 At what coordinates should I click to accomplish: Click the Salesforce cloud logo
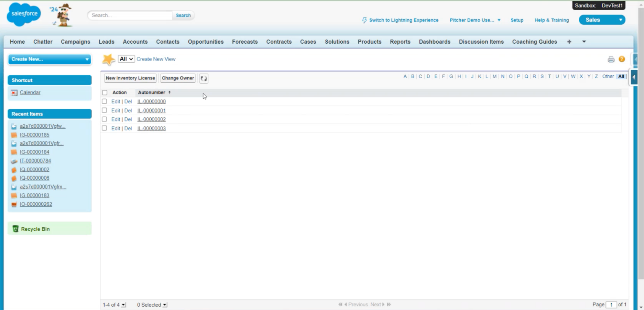(x=24, y=14)
